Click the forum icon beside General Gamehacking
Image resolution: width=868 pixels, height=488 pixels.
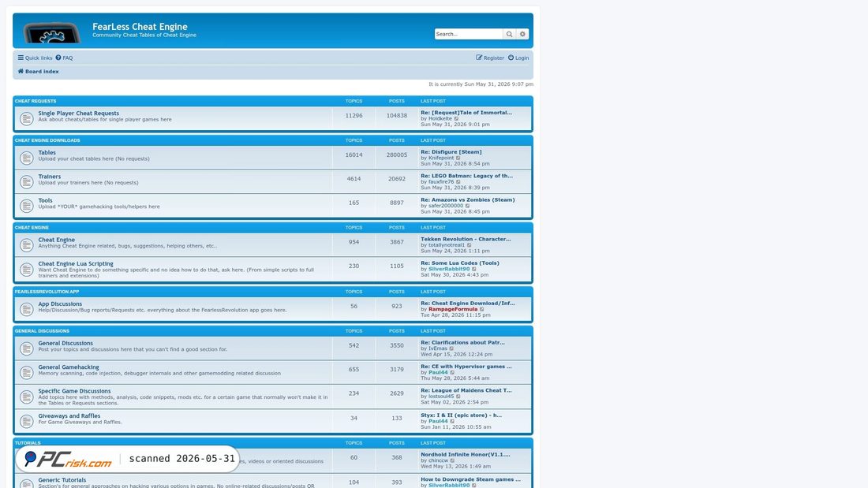26,372
